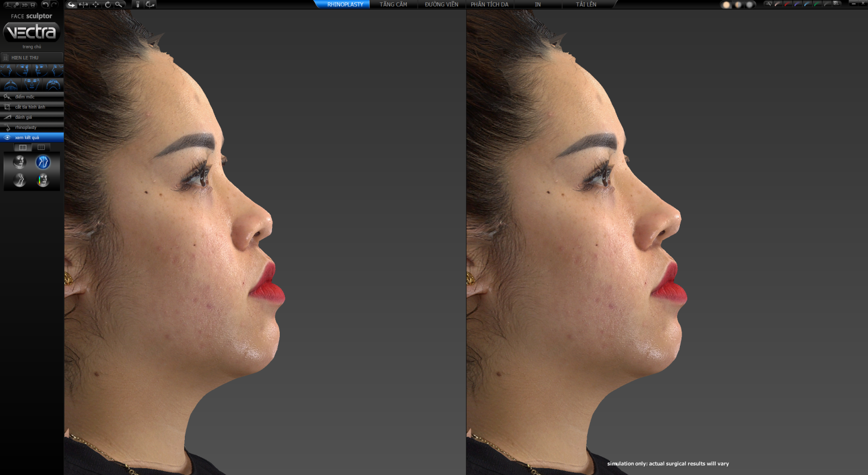The image size is (868, 475).
Task: Pick the red brush color swatch
Action: click(787, 4)
